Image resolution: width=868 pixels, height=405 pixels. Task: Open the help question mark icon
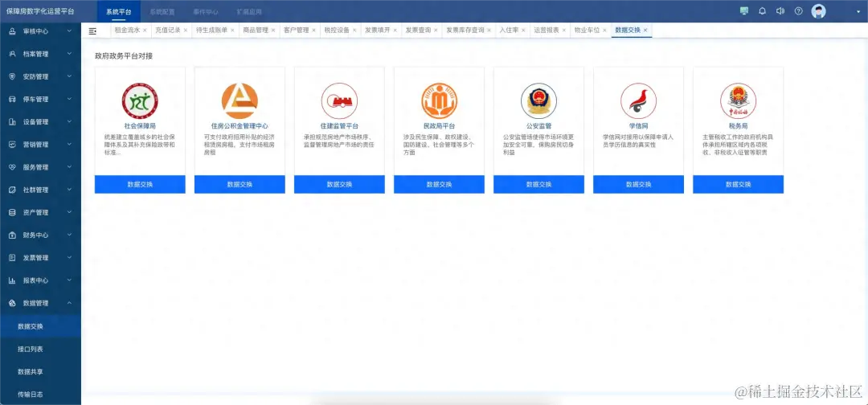[798, 10]
